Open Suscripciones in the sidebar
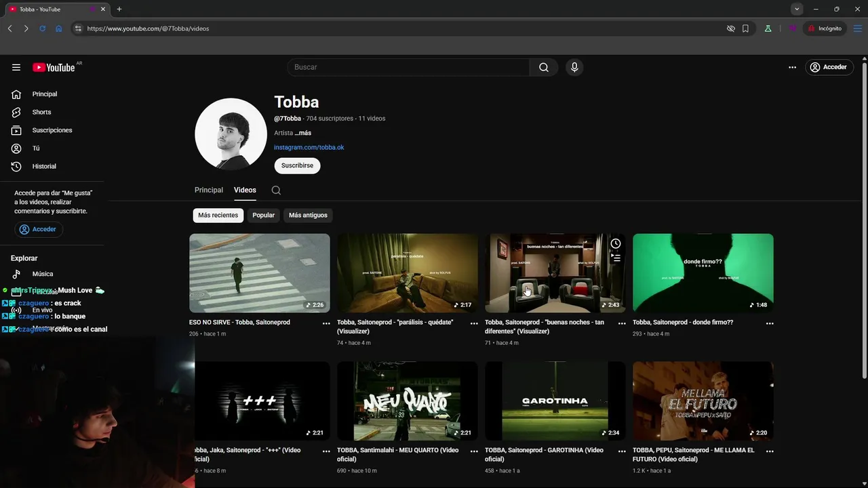Viewport: 868px width, 488px height. (52, 130)
